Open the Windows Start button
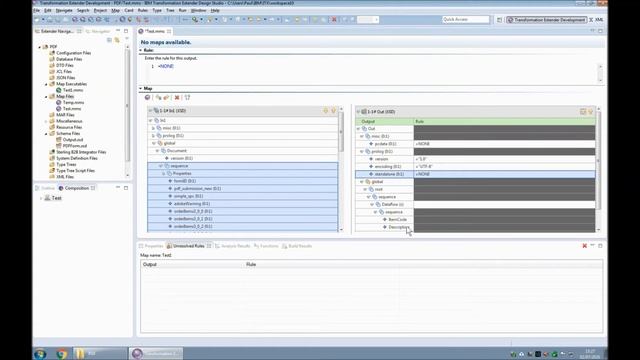 click(x=40, y=353)
